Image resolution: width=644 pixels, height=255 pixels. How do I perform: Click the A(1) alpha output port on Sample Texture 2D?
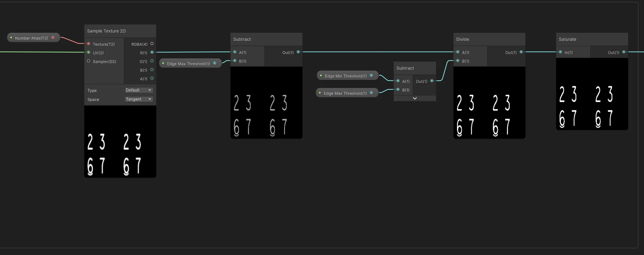click(152, 78)
